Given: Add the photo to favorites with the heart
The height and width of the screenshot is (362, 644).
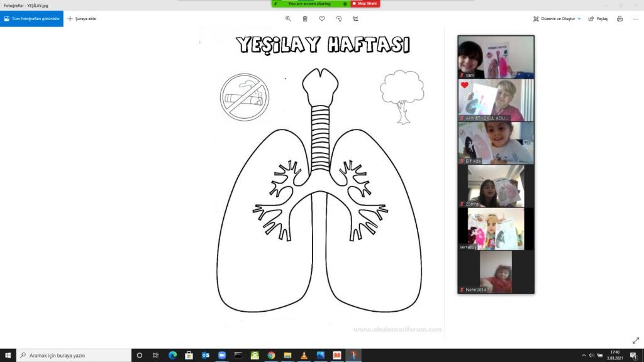Looking at the screenshot, I should (322, 18).
